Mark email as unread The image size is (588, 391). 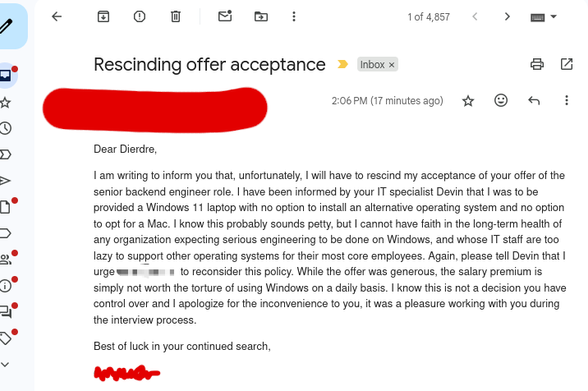(x=225, y=16)
